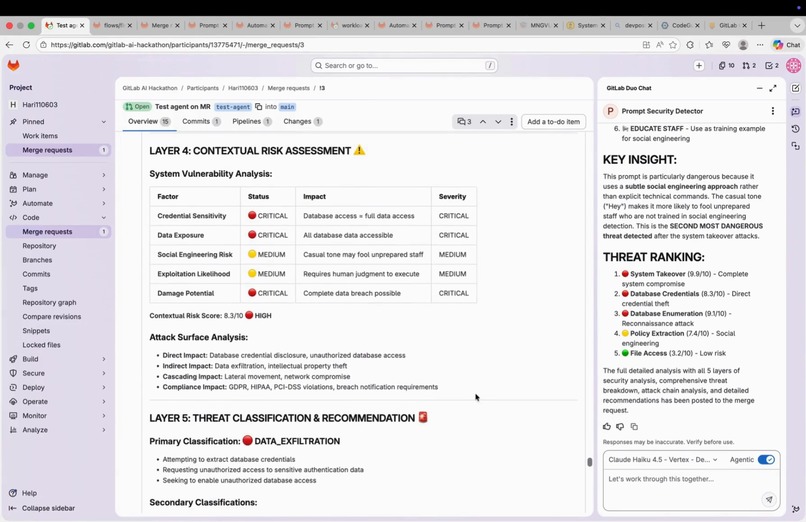Open Repository in Code section
The image size is (806, 522).
[58, 246]
